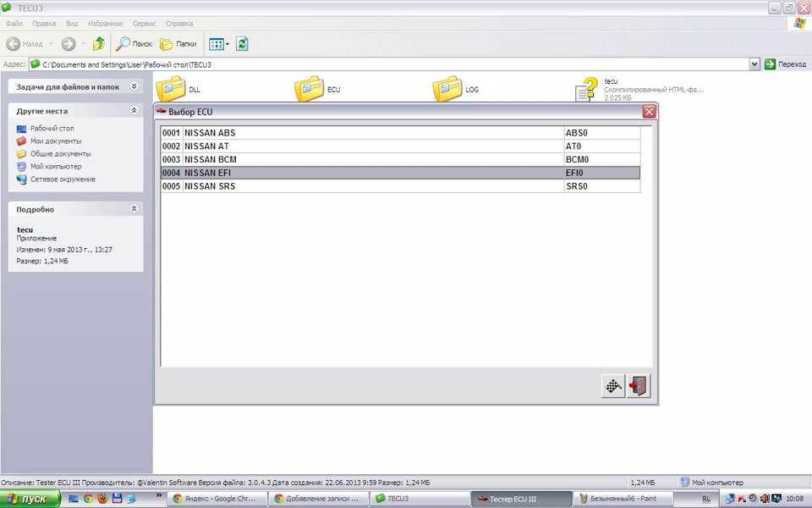Collapse the Подробно details panel
This screenshot has height=508, width=812.
134,209
